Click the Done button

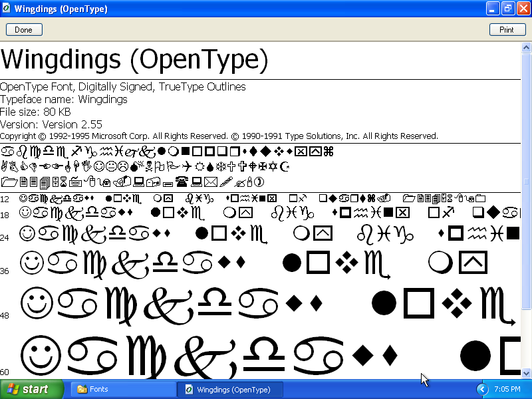(24, 30)
